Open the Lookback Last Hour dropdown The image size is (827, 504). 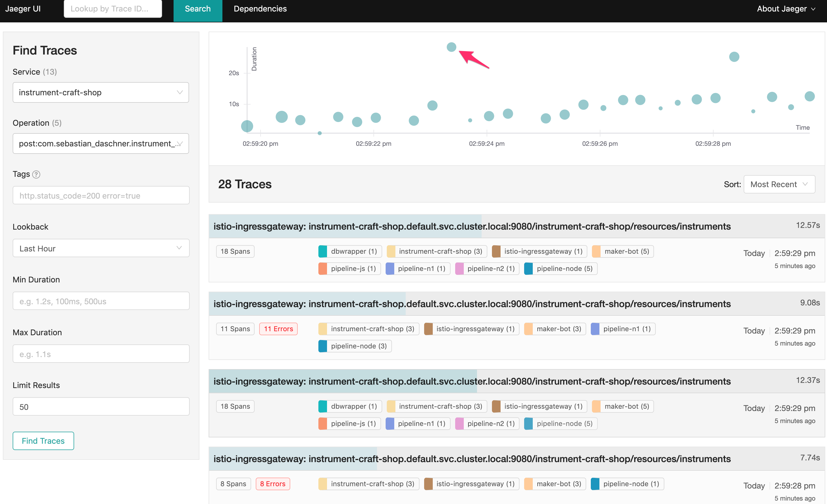coord(101,249)
